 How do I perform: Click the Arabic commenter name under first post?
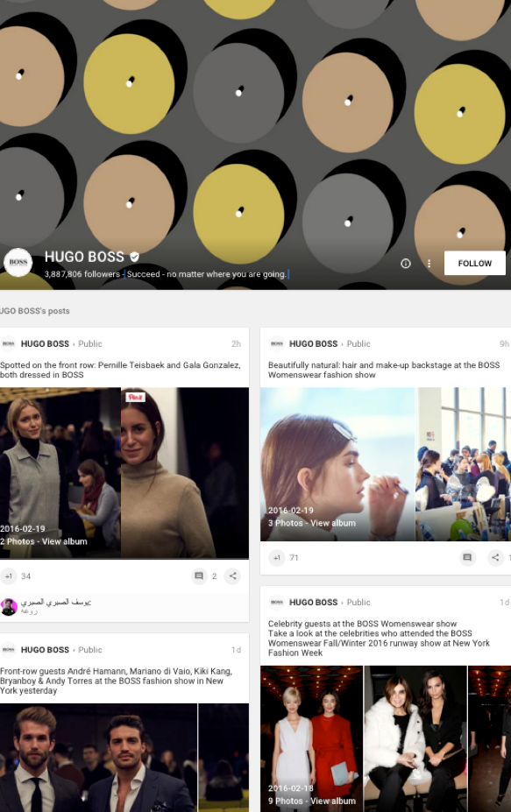click(x=56, y=602)
